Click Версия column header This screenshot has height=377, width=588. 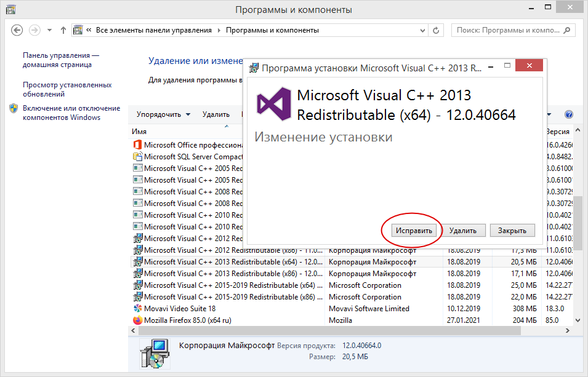tap(558, 132)
